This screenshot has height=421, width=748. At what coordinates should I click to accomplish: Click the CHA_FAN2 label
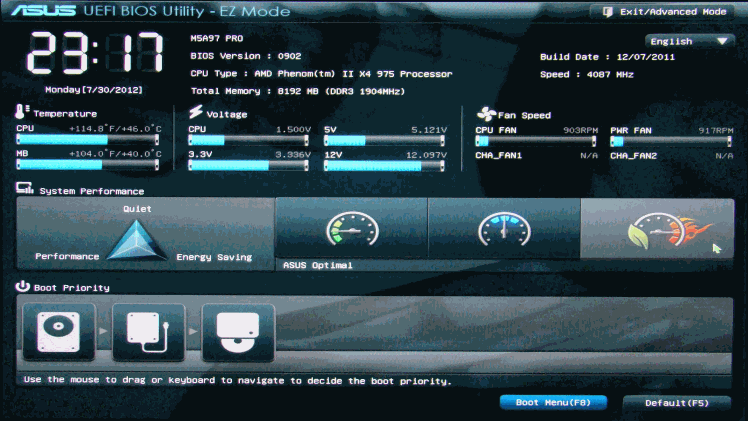pos(634,155)
